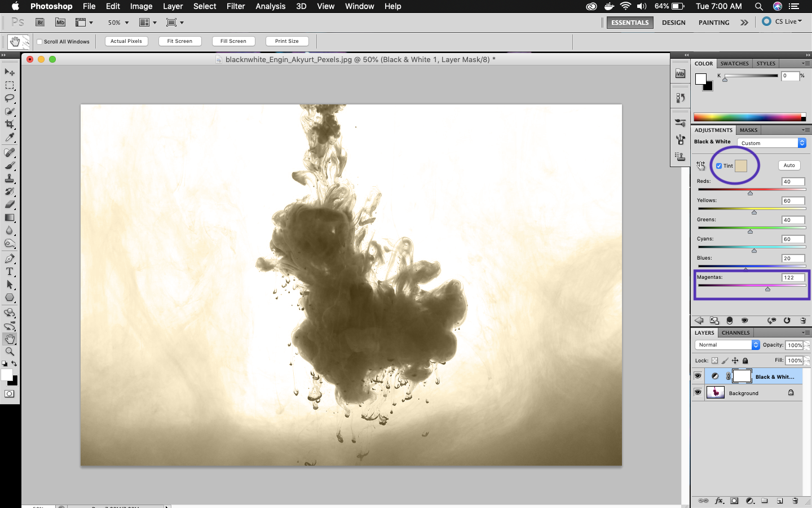The height and width of the screenshot is (508, 812).
Task: Select the Quick Selection tool
Action: pyautogui.click(x=10, y=111)
